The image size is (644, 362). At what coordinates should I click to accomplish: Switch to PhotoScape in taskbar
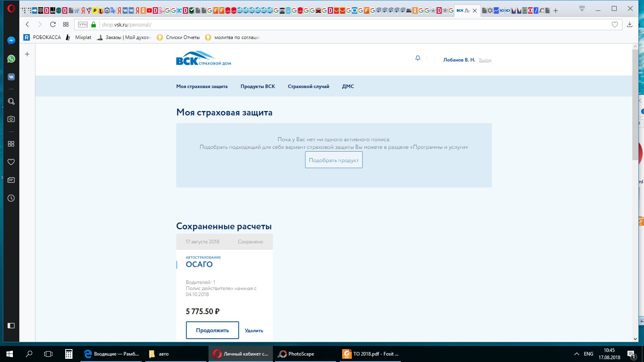(305, 354)
